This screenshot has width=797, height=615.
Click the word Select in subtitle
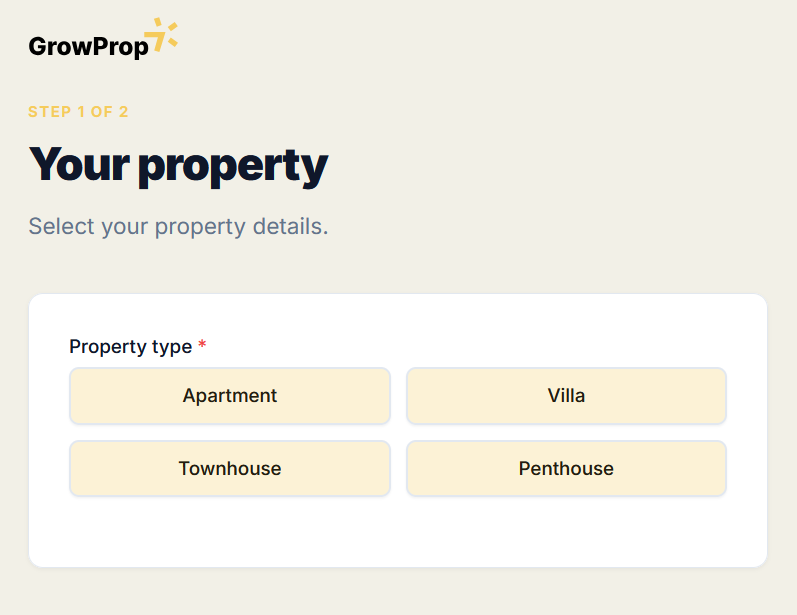tap(61, 227)
